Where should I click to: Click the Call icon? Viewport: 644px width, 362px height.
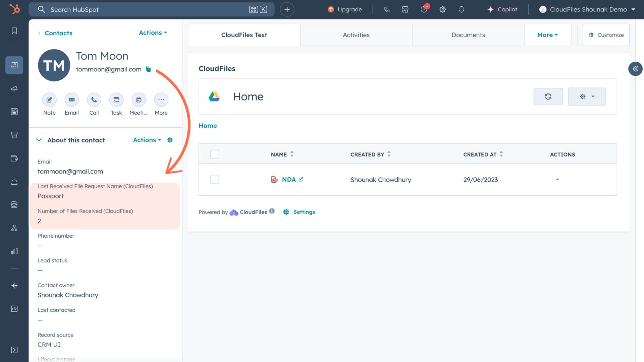click(x=94, y=100)
